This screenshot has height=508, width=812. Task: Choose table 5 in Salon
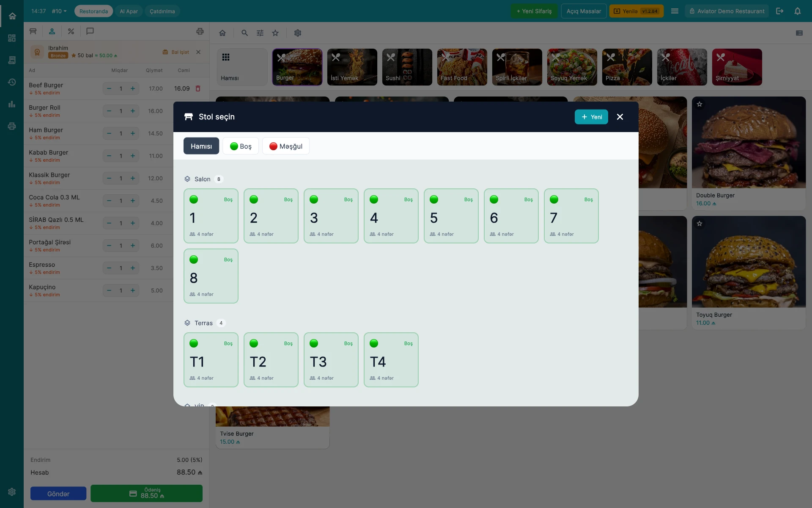coord(451,216)
